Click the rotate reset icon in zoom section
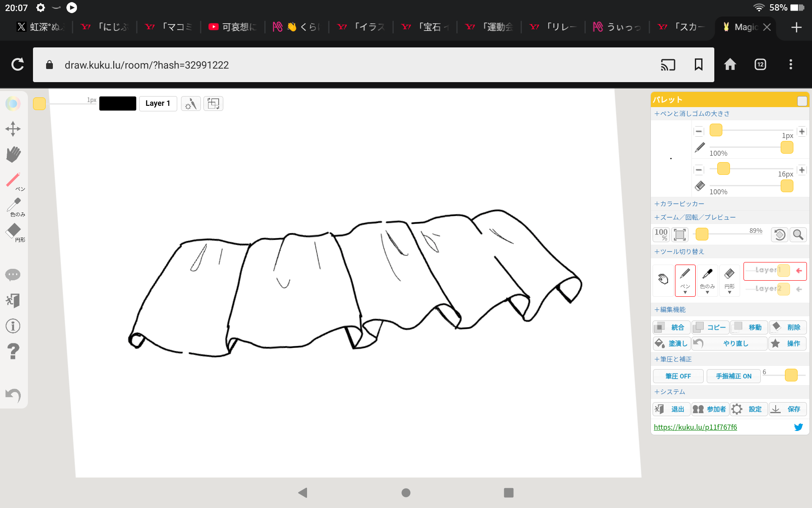The height and width of the screenshot is (508, 812). click(779, 235)
